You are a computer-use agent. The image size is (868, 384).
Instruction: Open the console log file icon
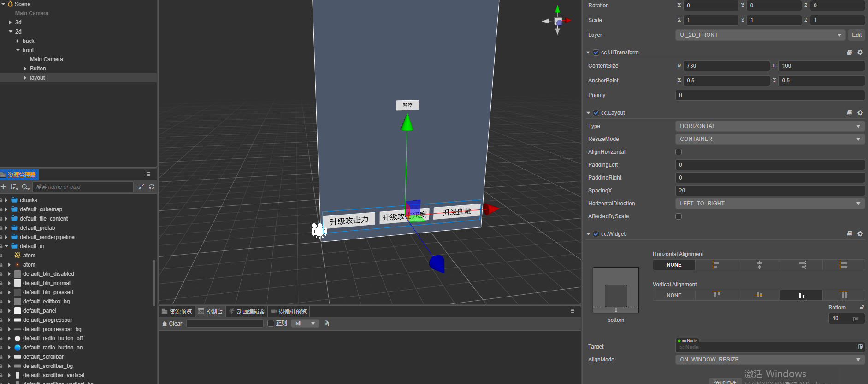(327, 324)
